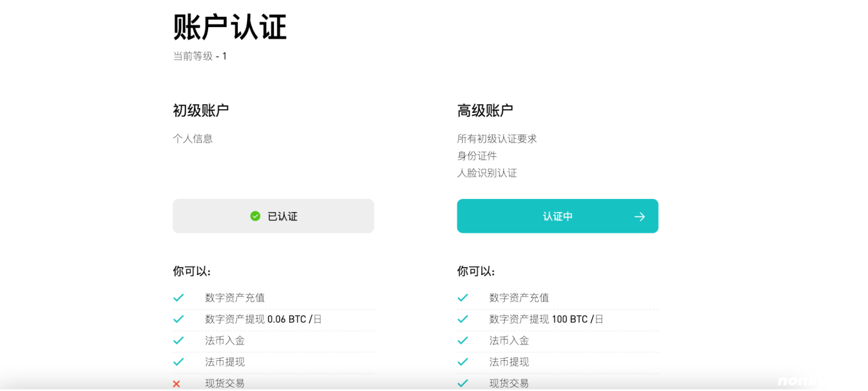Click 所有初级认证要求 requirement text
Viewport: 868px width, 391px height.
tap(497, 139)
